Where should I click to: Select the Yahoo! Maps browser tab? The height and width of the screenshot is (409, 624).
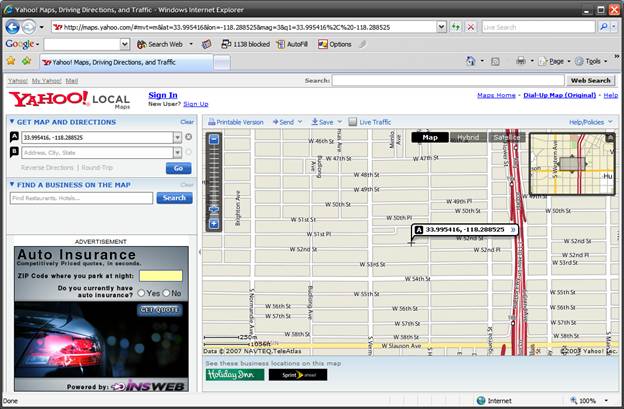coord(127,62)
